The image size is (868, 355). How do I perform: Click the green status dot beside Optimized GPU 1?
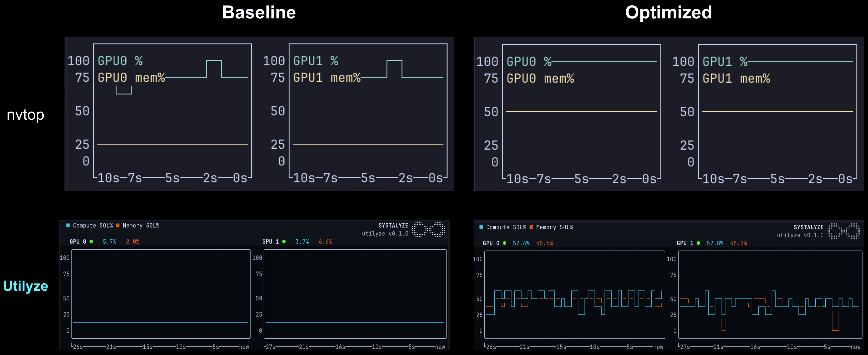[x=698, y=243]
